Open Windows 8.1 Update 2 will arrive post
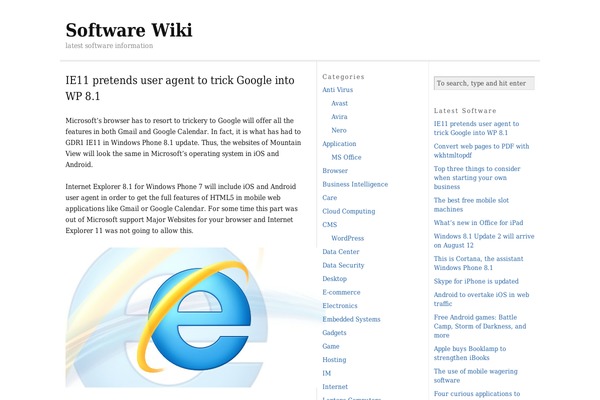Screen dimensions: 600x400 click(484, 241)
